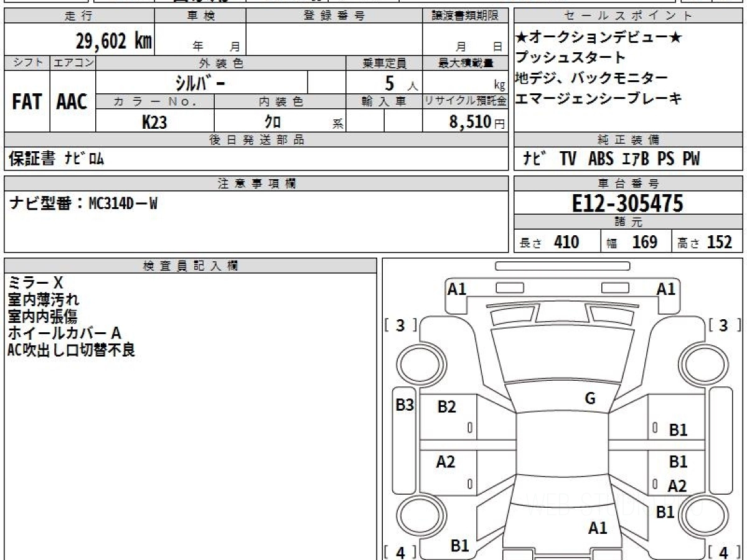Click the シフト header
Screen dimensions: 747x560
(x=27, y=63)
